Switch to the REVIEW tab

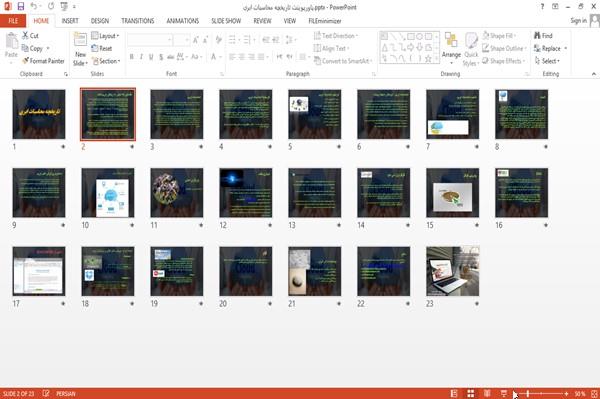click(x=262, y=21)
